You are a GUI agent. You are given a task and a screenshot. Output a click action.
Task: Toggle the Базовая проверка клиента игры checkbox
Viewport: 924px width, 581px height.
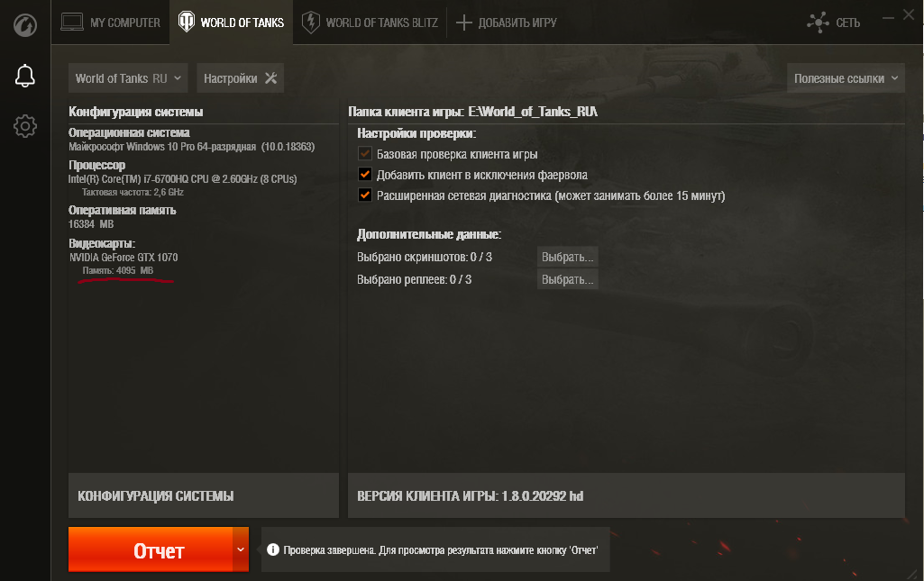365,154
